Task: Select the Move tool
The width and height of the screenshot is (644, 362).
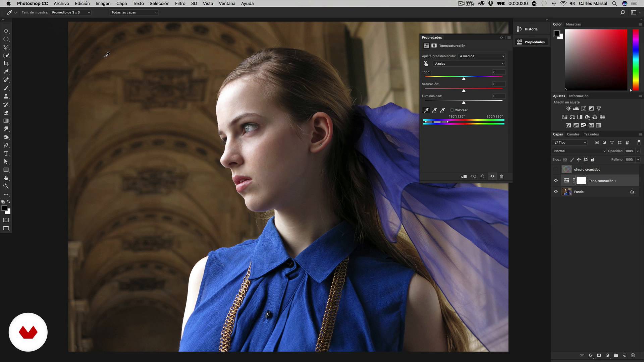Action: [x=6, y=31]
